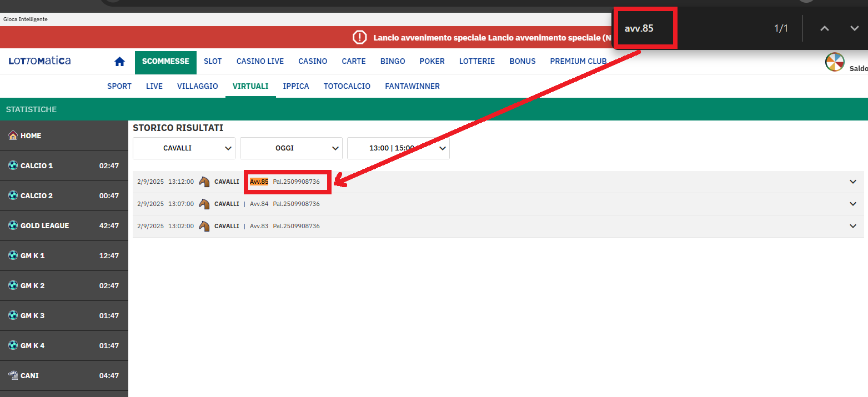Click HOME in the statistics sidebar

(64, 135)
